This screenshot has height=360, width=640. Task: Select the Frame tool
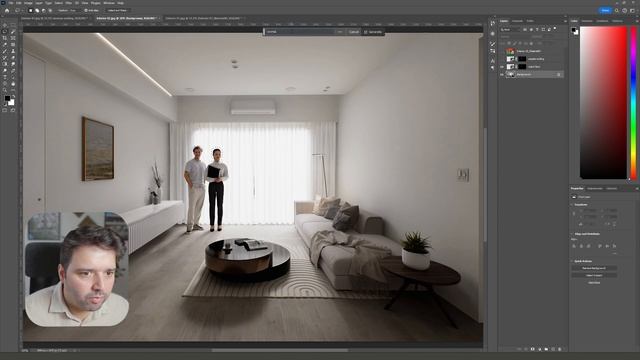tap(13, 38)
